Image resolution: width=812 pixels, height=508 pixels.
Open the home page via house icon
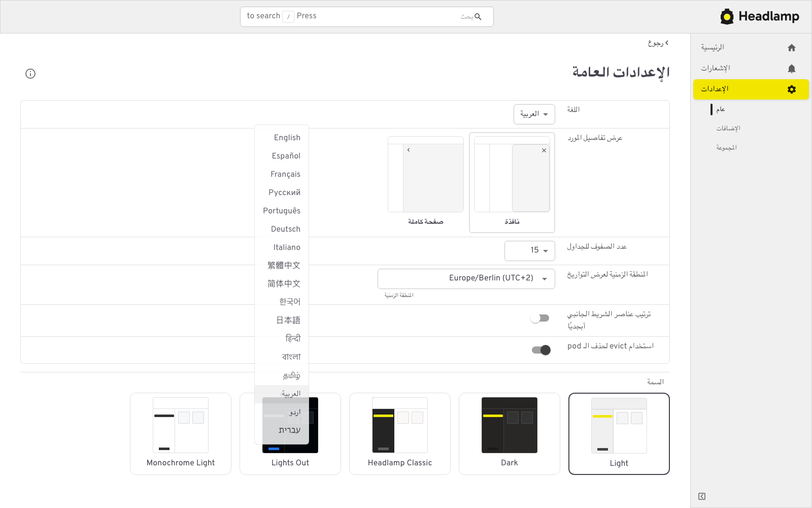[x=791, y=48]
